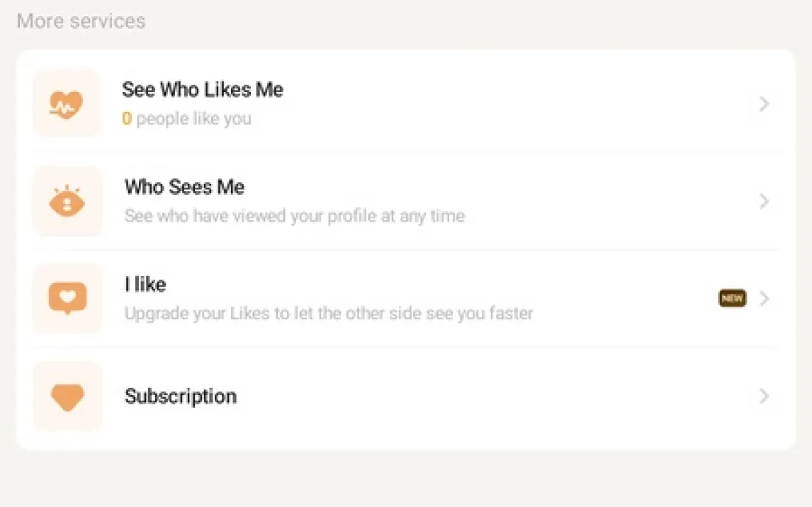The height and width of the screenshot is (507, 812).
Task: Expand See Who Likes Me chevron arrow
Action: 764,104
